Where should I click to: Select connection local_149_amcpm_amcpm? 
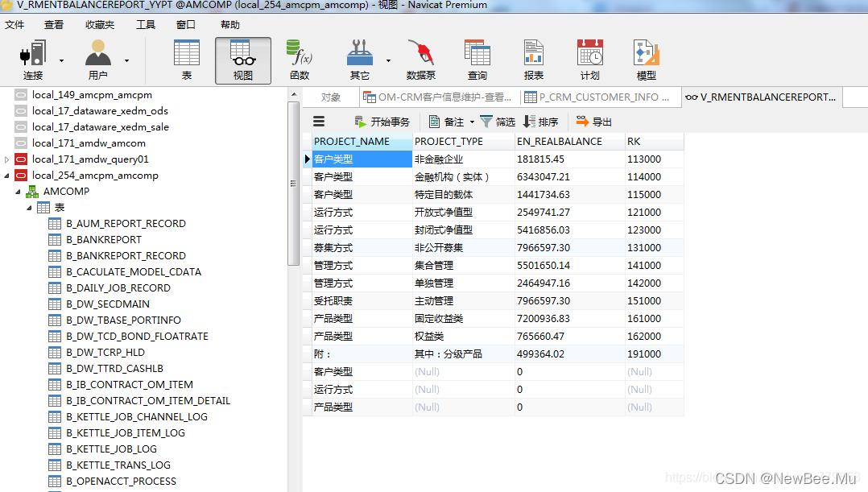(92, 95)
